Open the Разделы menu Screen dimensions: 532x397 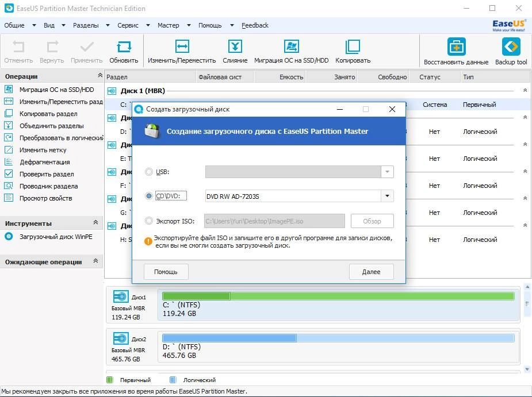86,25
